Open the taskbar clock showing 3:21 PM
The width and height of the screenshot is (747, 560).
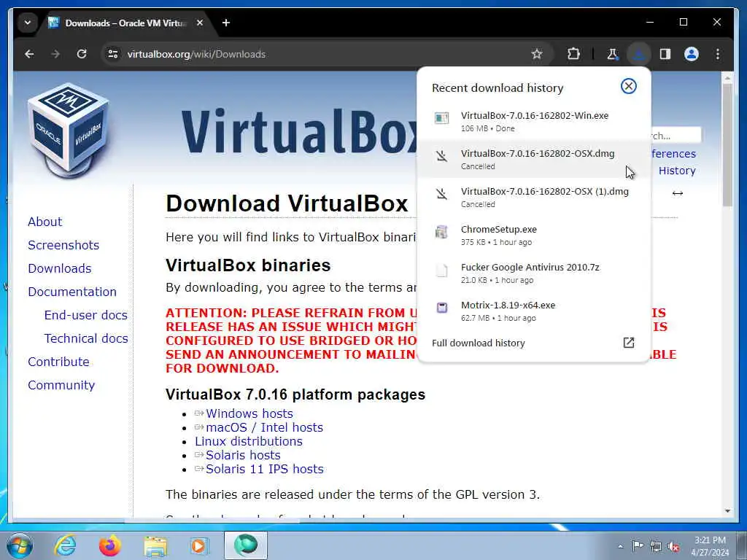coord(710,546)
